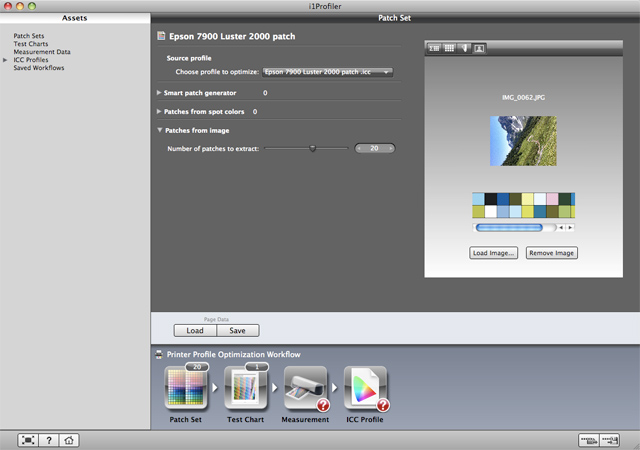Image resolution: width=640 pixels, height=450 pixels.
Task: Click the red question badge on ICC Profile
Action: 383,405
